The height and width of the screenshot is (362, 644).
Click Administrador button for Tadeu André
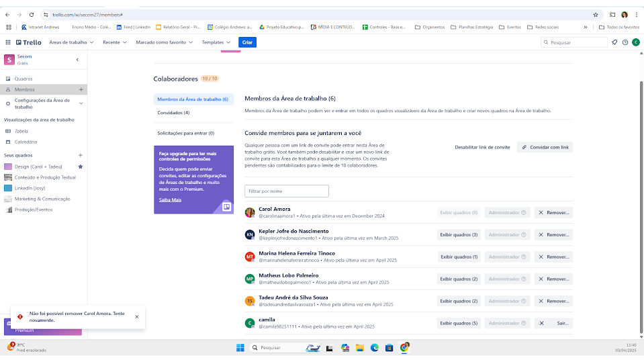click(507, 301)
